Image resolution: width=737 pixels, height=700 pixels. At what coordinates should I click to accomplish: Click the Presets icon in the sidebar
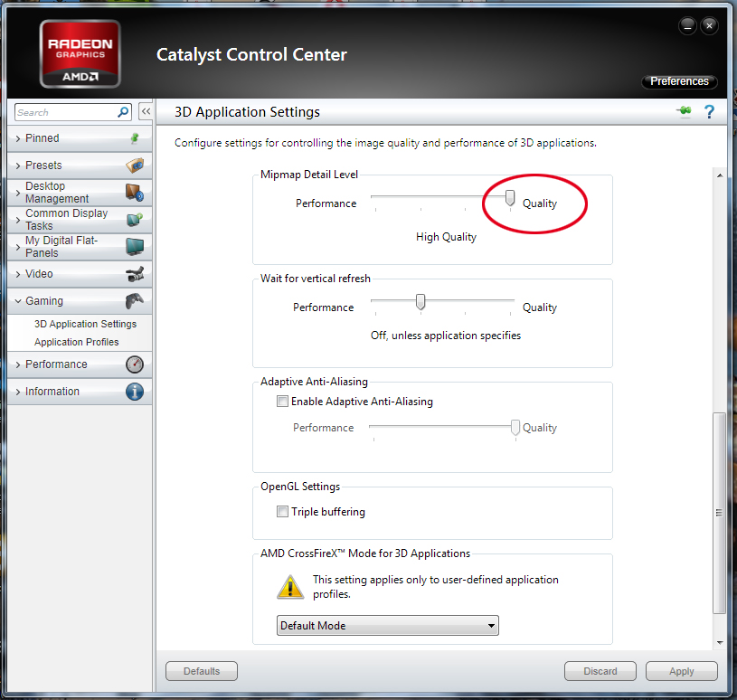(135, 166)
